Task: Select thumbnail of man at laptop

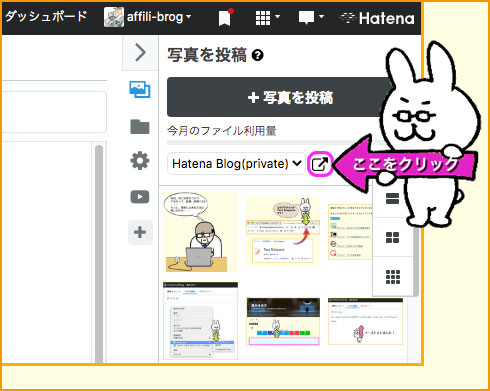Action: click(200, 232)
